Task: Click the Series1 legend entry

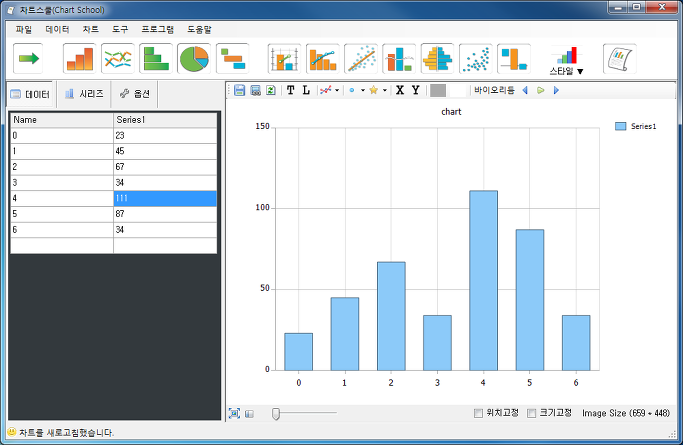Action: [636, 126]
